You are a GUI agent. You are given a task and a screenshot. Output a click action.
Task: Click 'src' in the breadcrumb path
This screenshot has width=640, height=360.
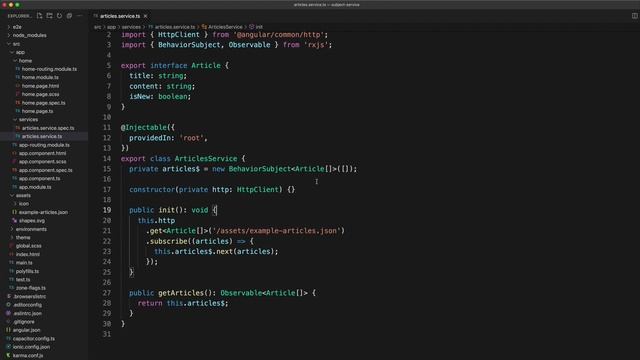[97, 27]
